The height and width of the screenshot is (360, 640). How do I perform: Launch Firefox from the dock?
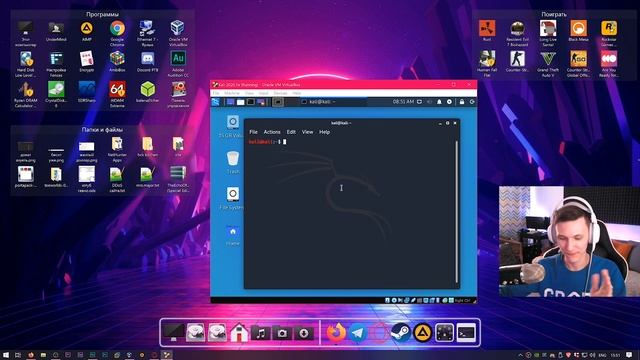click(x=336, y=333)
